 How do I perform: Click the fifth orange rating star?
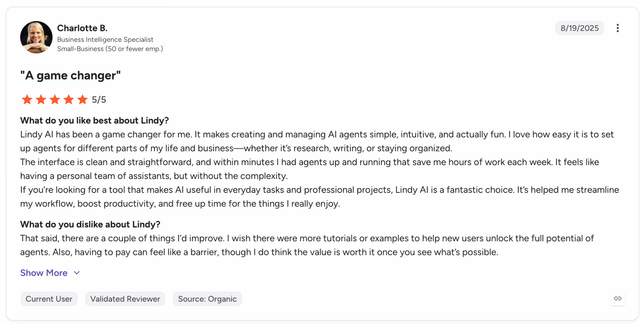click(82, 99)
